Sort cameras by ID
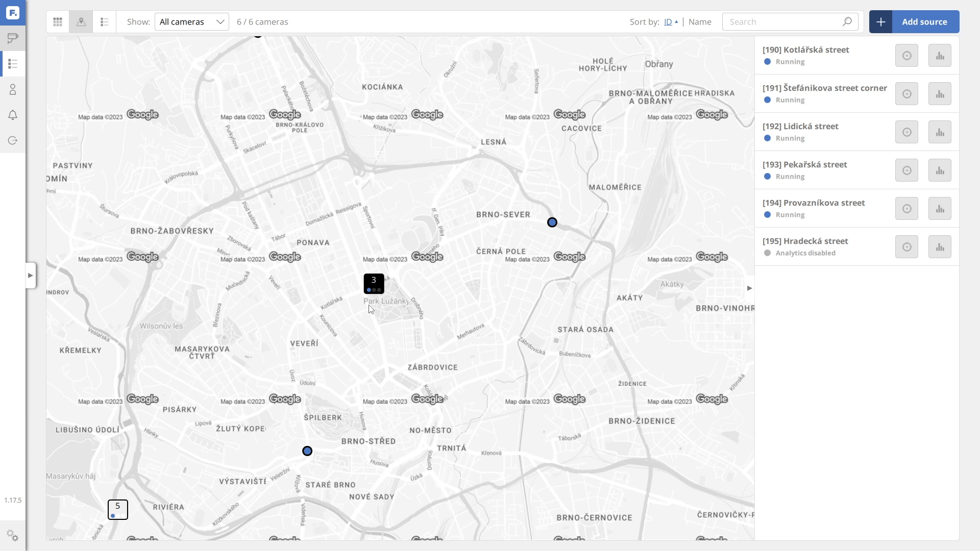 click(x=668, y=22)
